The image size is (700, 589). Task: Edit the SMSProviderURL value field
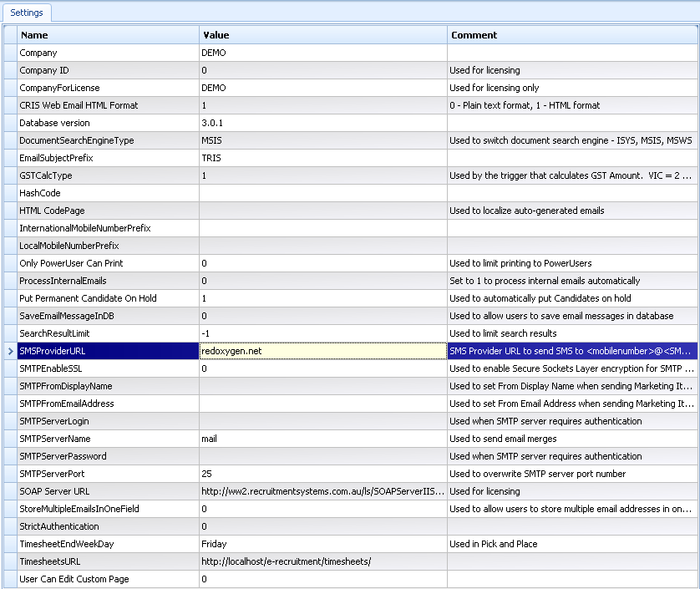click(322, 351)
